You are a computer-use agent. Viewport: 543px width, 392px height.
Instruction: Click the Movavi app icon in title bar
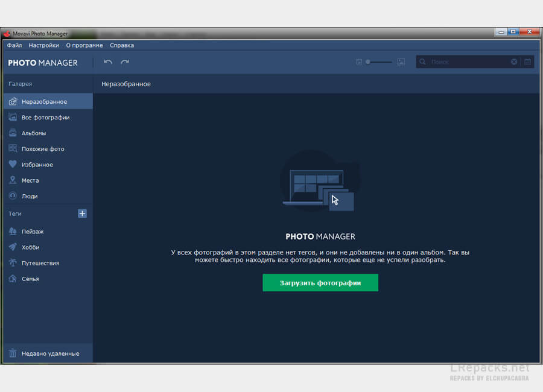click(x=7, y=34)
